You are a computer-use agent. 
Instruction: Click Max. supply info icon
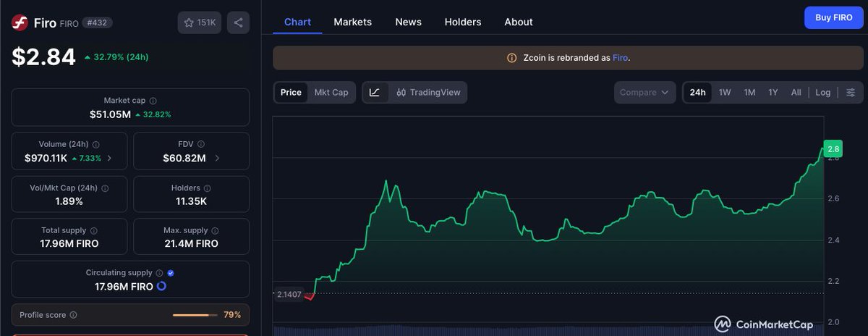[x=215, y=230]
